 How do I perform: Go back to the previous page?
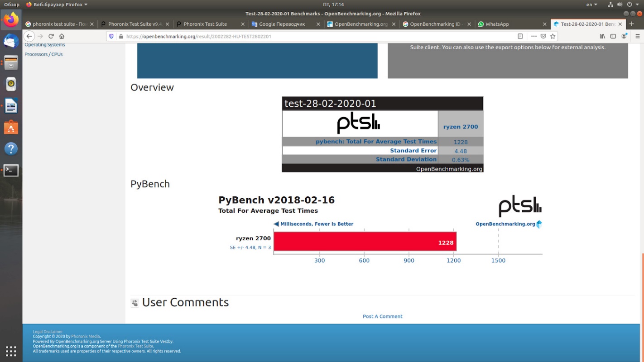[x=29, y=36]
